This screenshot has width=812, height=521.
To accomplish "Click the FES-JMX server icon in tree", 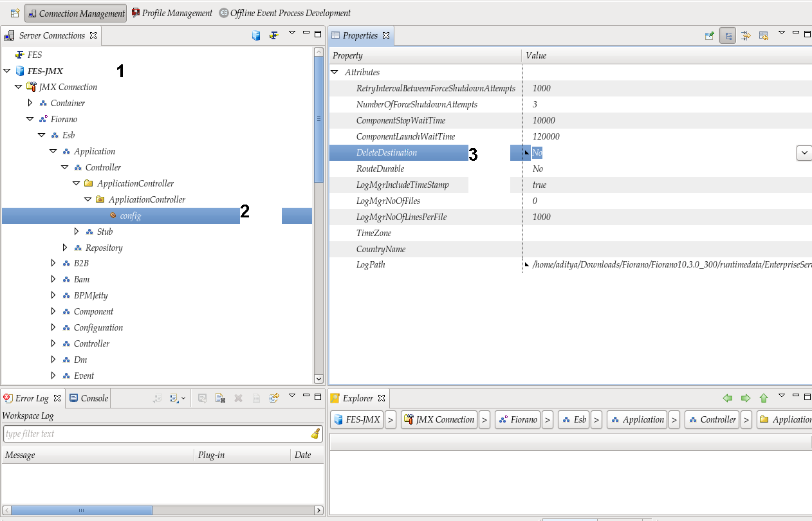I will coord(20,71).
